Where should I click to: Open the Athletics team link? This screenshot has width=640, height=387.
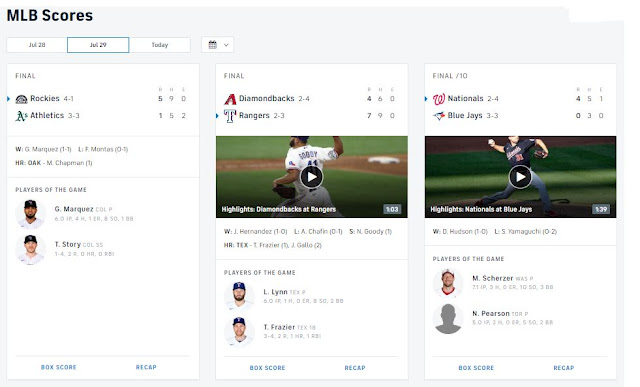(47, 116)
